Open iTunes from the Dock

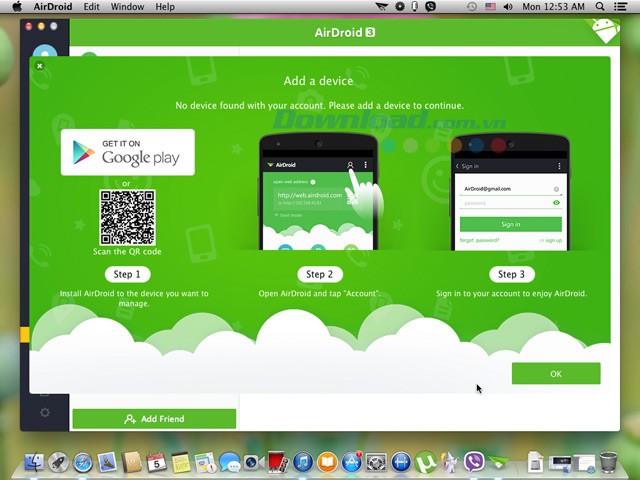tap(303, 462)
